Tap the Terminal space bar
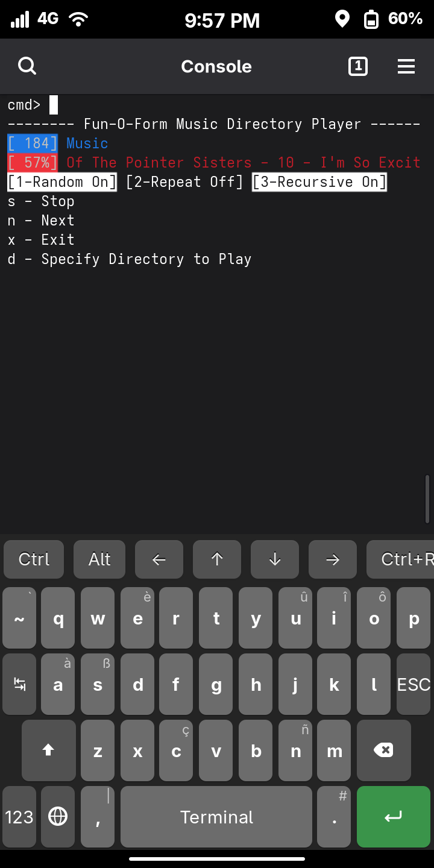Image resolution: width=434 pixels, height=868 pixels. pyautogui.click(x=216, y=817)
